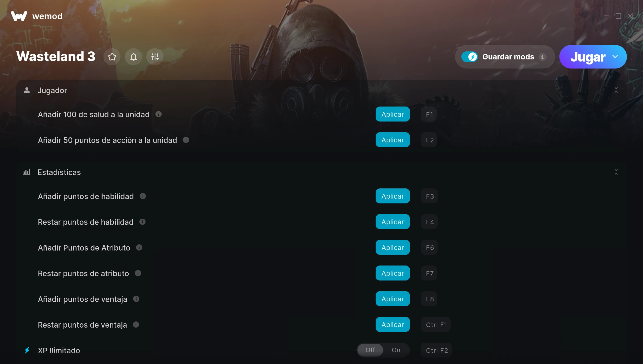The height and width of the screenshot is (364, 643).
Task: Collapse the Jugador section
Action: 616,90
